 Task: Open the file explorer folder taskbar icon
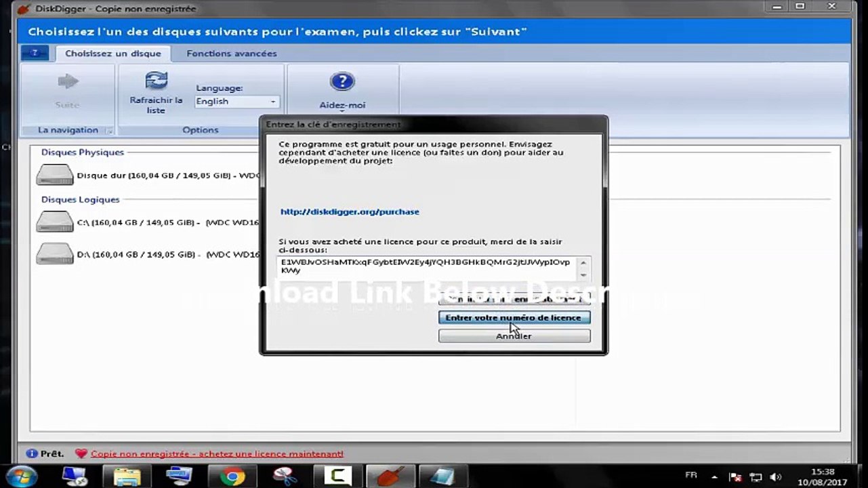point(127,476)
